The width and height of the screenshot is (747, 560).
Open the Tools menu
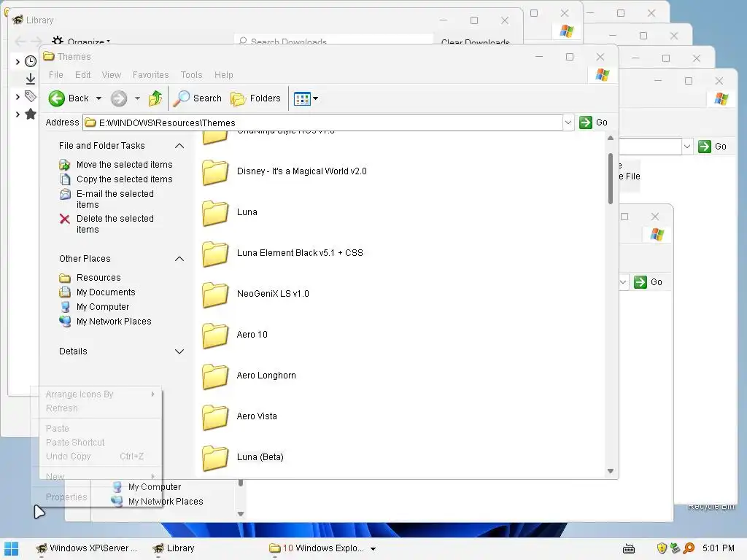pyautogui.click(x=191, y=75)
